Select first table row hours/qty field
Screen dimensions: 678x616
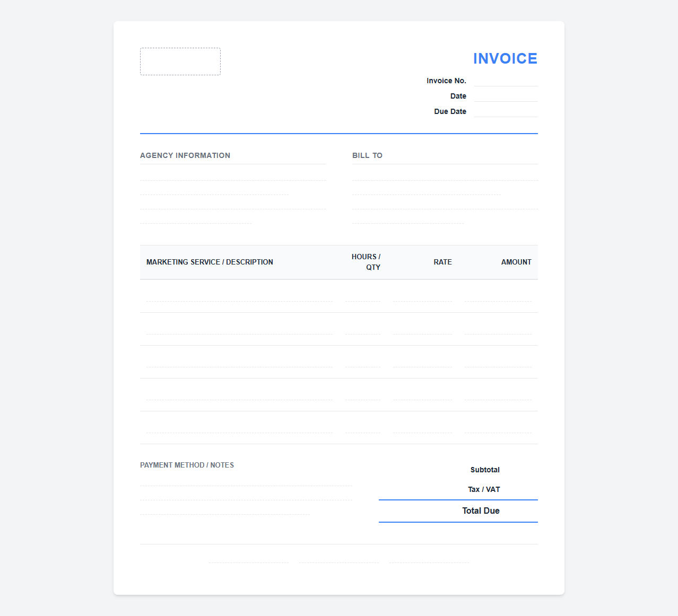(363, 296)
